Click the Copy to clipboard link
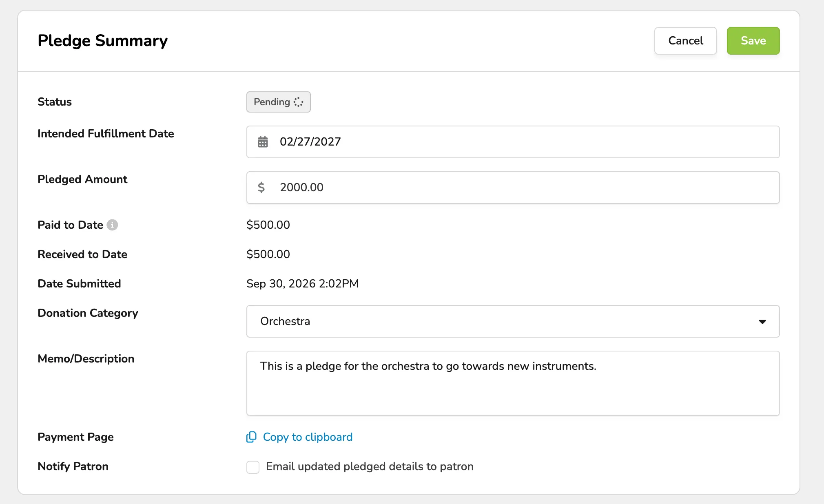This screenshot has width=824, height=504. coord(308,437)
